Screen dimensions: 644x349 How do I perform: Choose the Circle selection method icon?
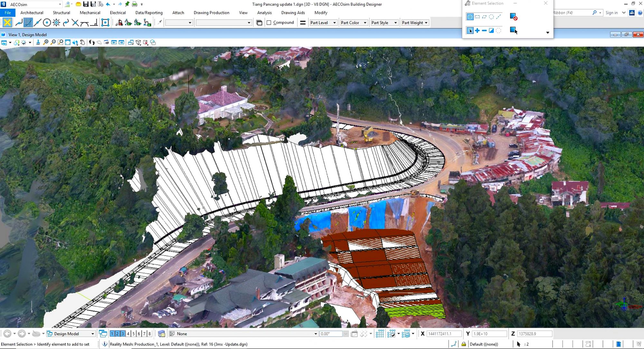pos(491,17)
